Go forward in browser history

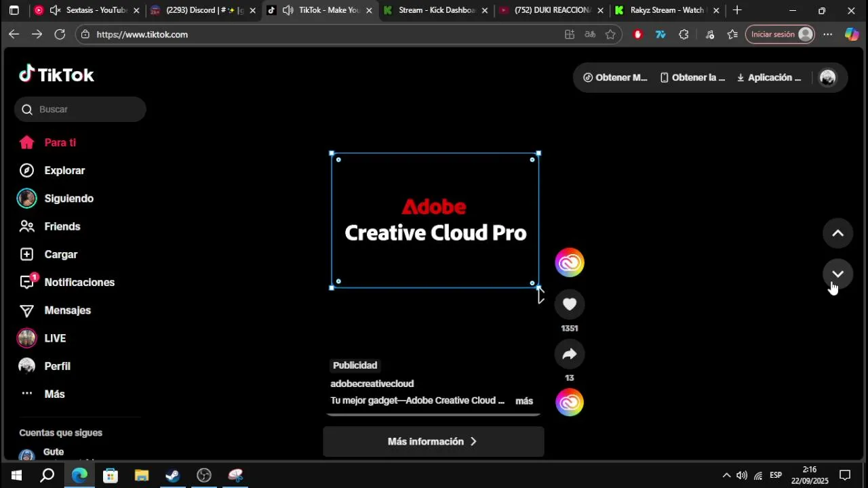click(37, 34)
